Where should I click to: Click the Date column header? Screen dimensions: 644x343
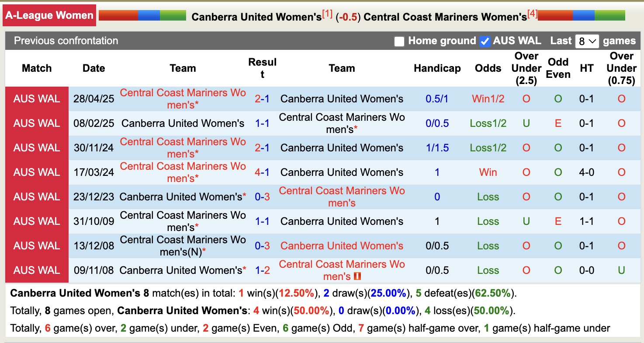click(x=93, y=68)
